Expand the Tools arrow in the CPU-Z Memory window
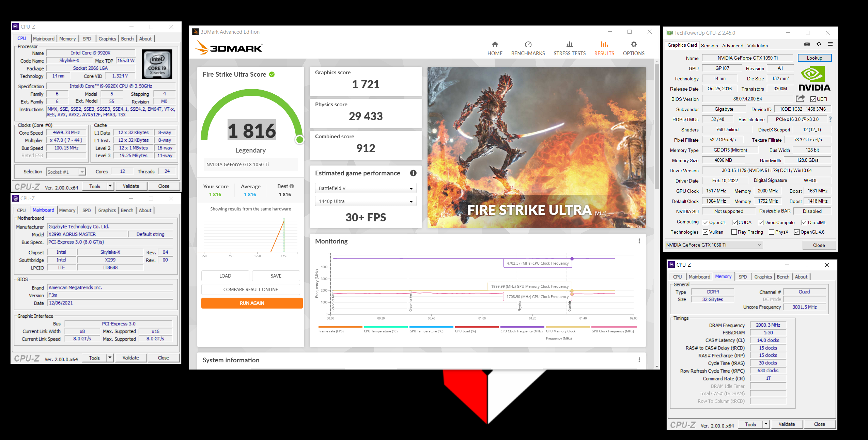 coord(766,424)
